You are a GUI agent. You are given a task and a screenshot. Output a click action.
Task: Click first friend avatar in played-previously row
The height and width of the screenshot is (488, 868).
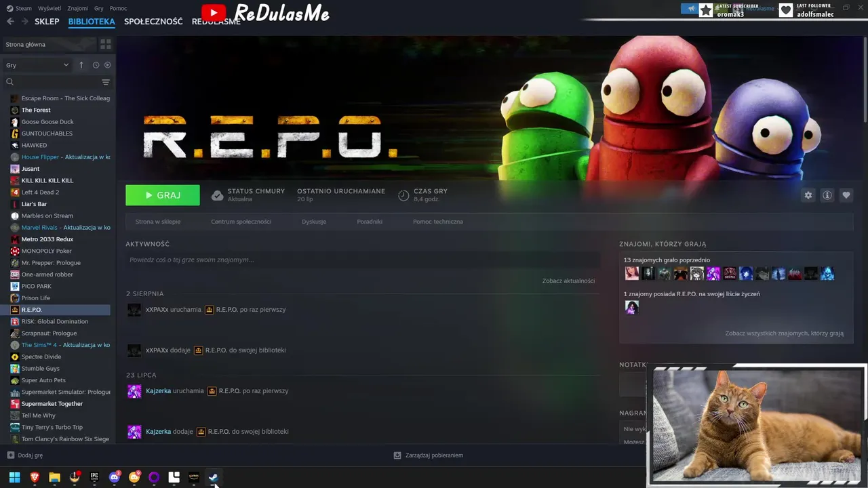pyautogui.click(x=631, y=273)
